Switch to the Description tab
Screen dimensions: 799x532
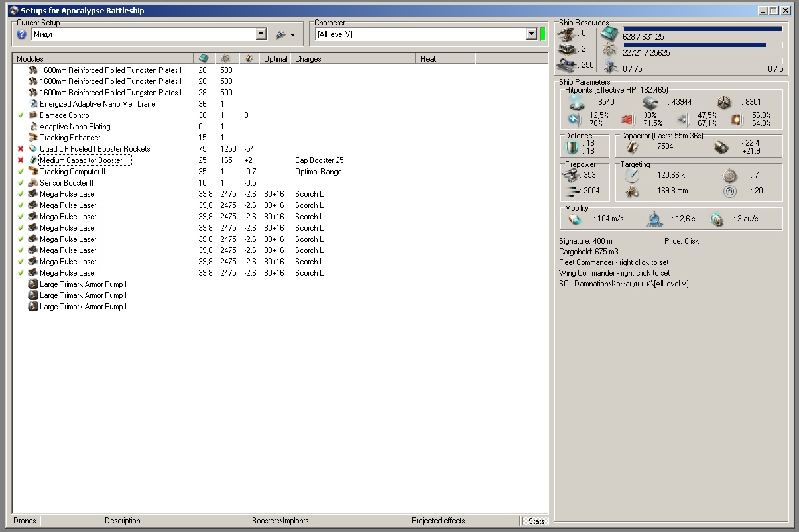click(123, 521)
